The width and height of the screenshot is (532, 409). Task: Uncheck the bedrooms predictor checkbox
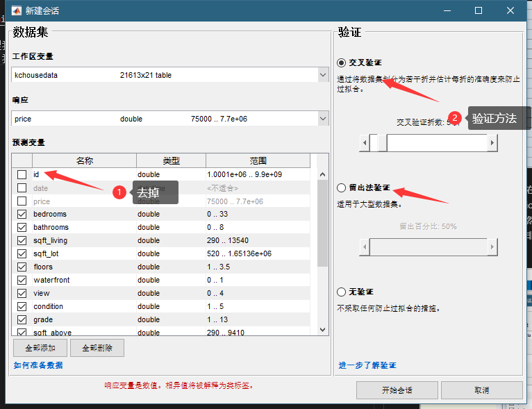22,215
